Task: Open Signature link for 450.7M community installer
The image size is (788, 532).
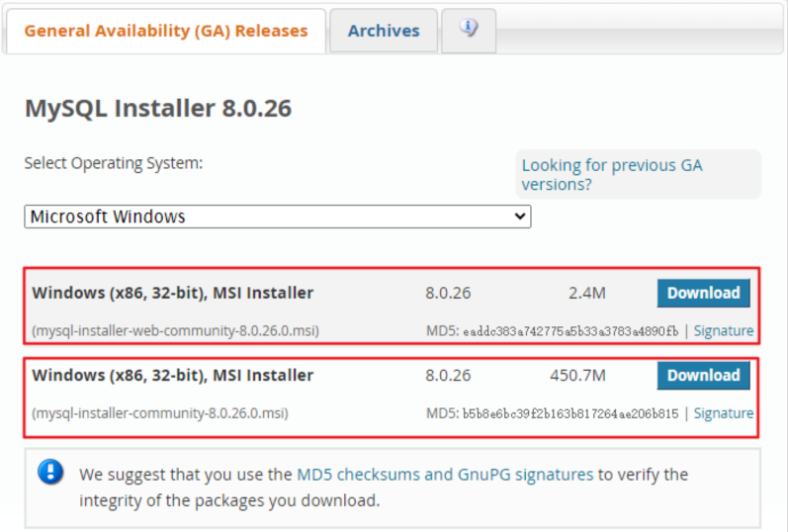Action: click(723, 414)
